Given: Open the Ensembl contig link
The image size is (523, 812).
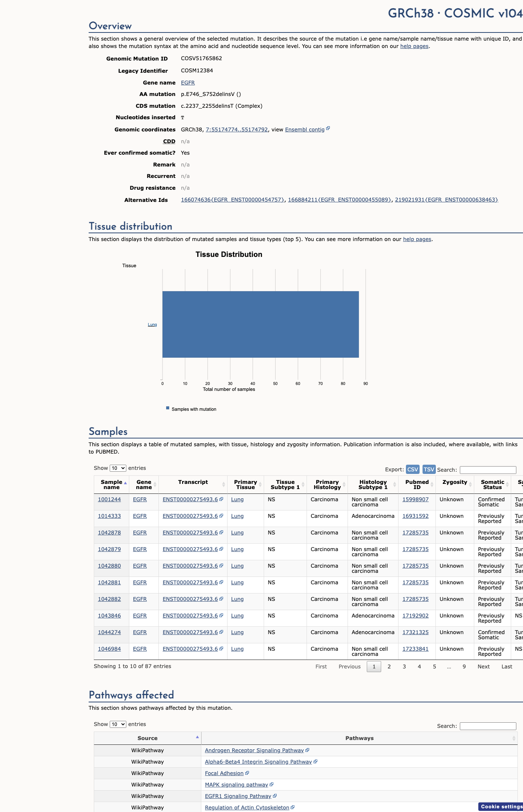Looking at the screenshot, I should coord(305,130).
